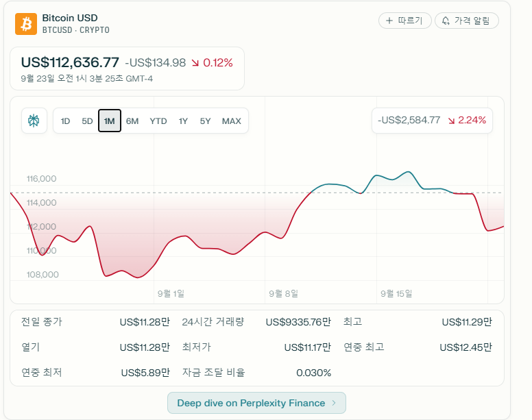
Task: Click the -US$2,584.77 period change value
Action: click(x=409, y=120)
